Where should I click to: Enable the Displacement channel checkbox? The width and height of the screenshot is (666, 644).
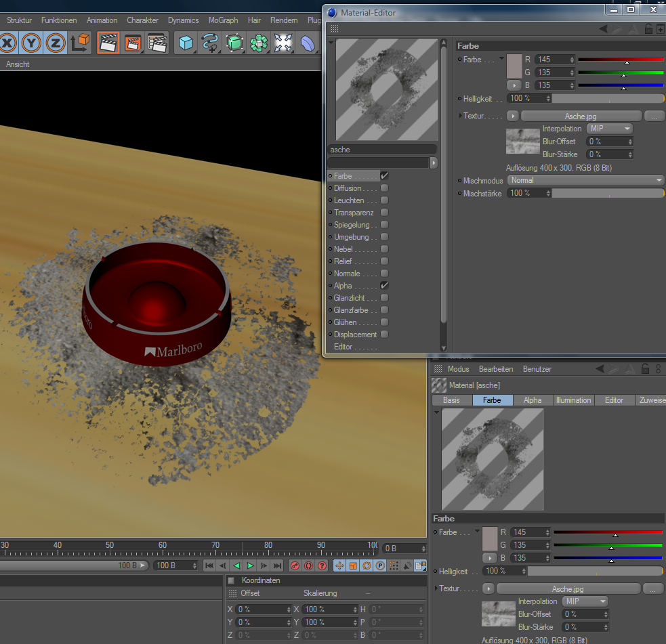tap(384, 335)
